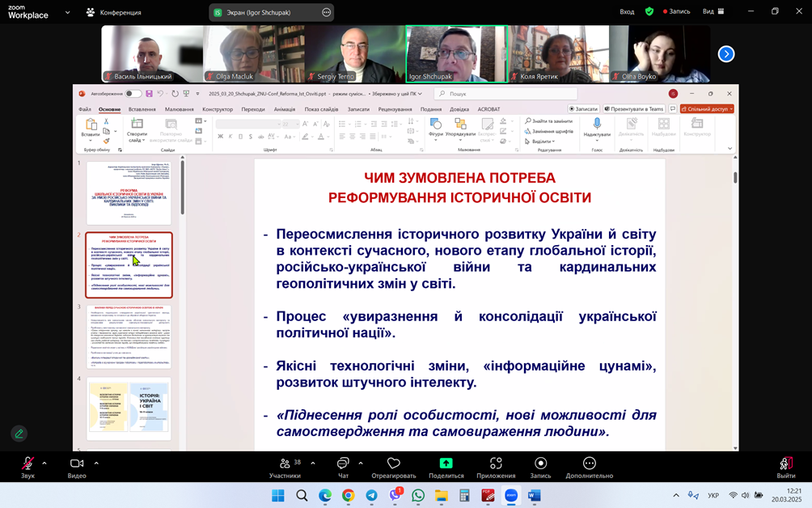Unmute microphone with the Звук button
This screenshot has width=812, height=508.
point(27,464)
